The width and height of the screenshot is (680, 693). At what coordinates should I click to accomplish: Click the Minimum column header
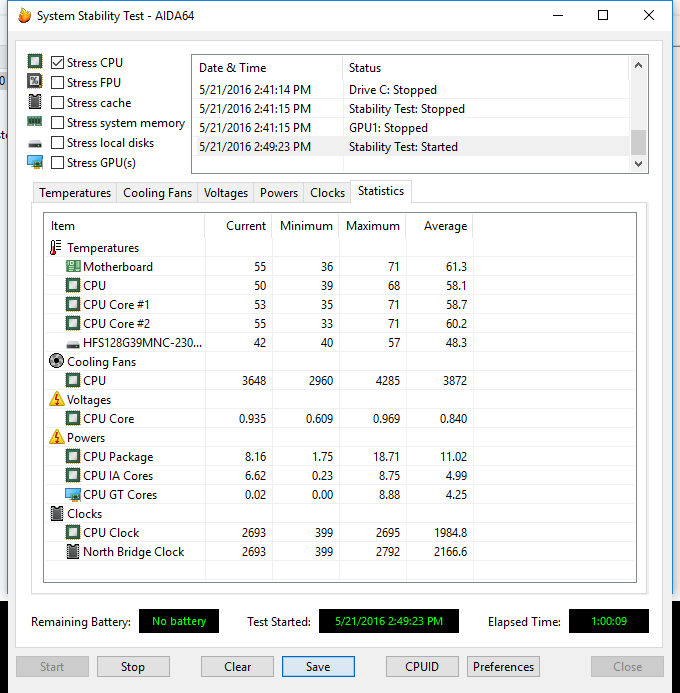point(306,226)
